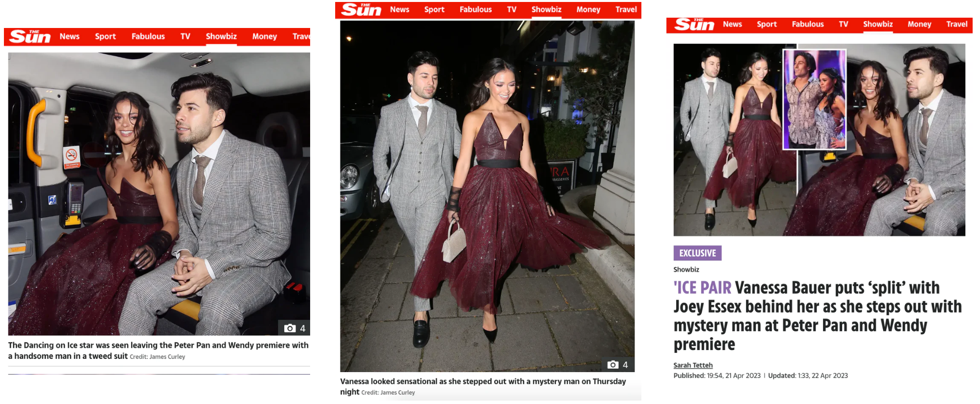This screenshot has height=404, width=980.
Task: Select News in the left navigation bar
Action: [70, 36]
